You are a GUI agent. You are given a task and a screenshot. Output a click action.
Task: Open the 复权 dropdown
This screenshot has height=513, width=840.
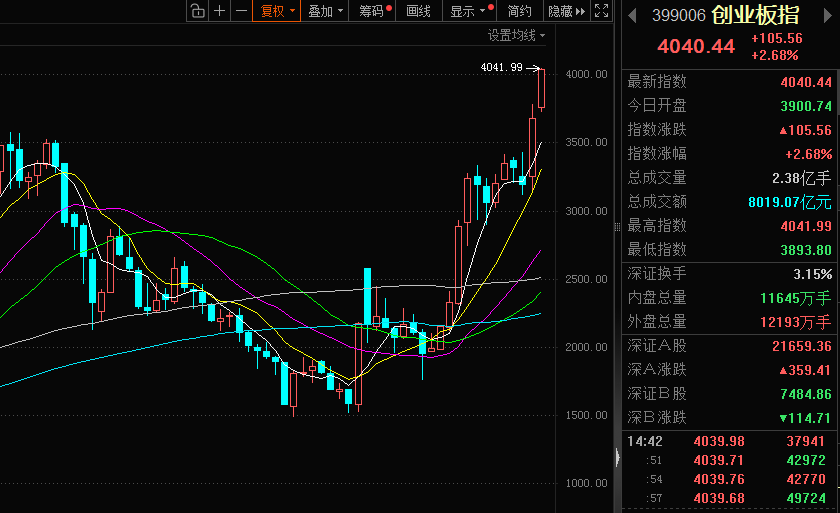[x=277, y=11]
